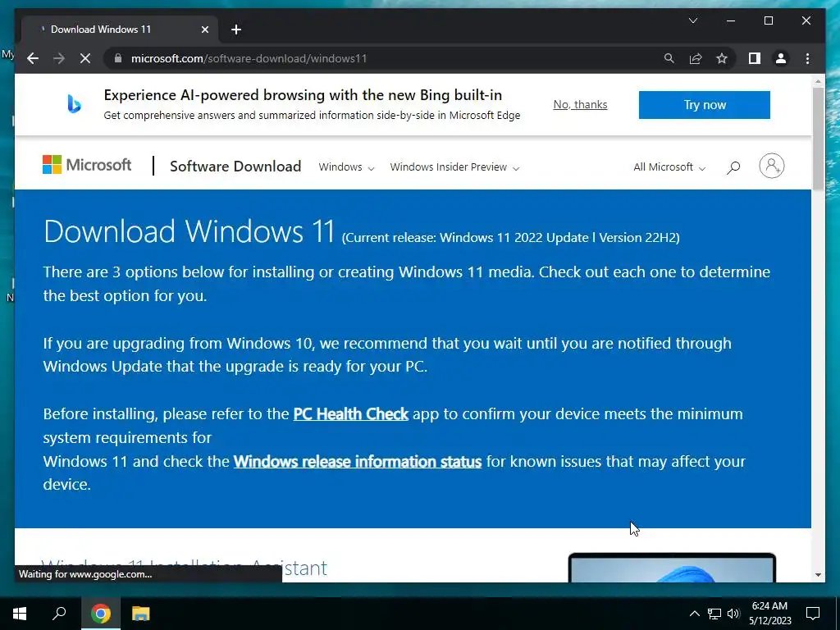Open the Windows Start button
Viewport: 840px width, 630px height.
[x=20, y=614]
